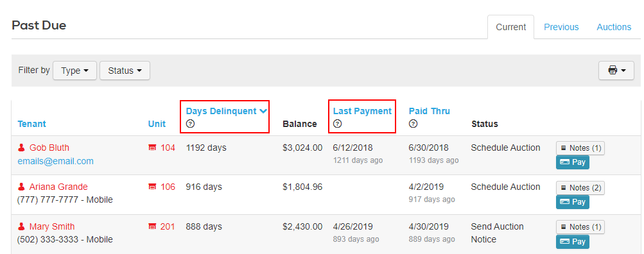This screenshot has width=644, height=254.
Task: Click the Last Payment help icon
Action: 337,124
